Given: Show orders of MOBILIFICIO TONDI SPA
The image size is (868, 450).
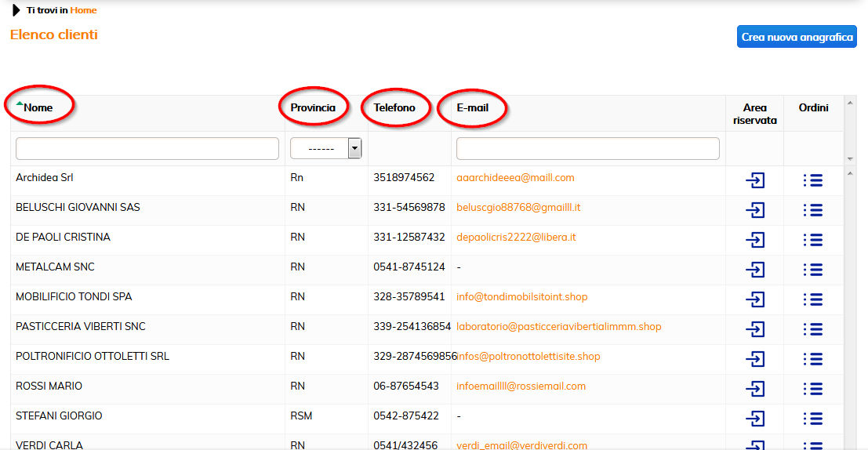Looking at the screenshot, I should coord(813,299).
